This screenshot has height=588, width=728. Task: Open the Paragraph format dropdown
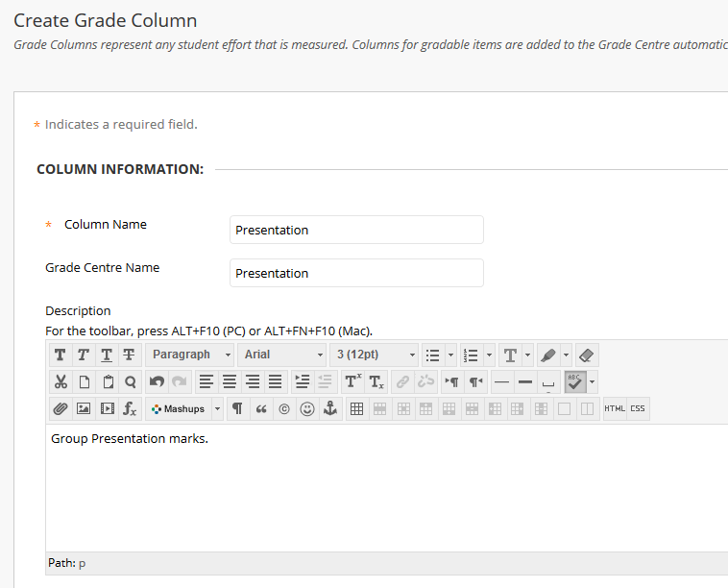[x=189, y=355]
